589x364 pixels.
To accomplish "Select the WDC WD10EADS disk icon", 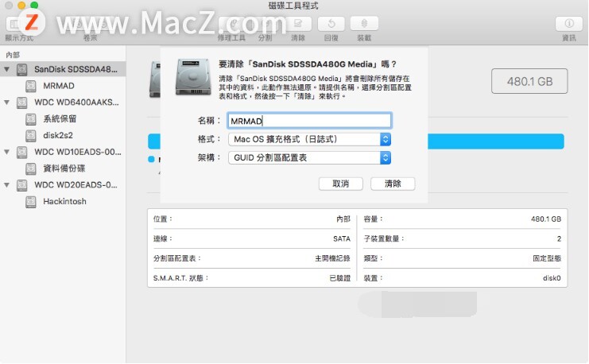I will pos(22,152).
